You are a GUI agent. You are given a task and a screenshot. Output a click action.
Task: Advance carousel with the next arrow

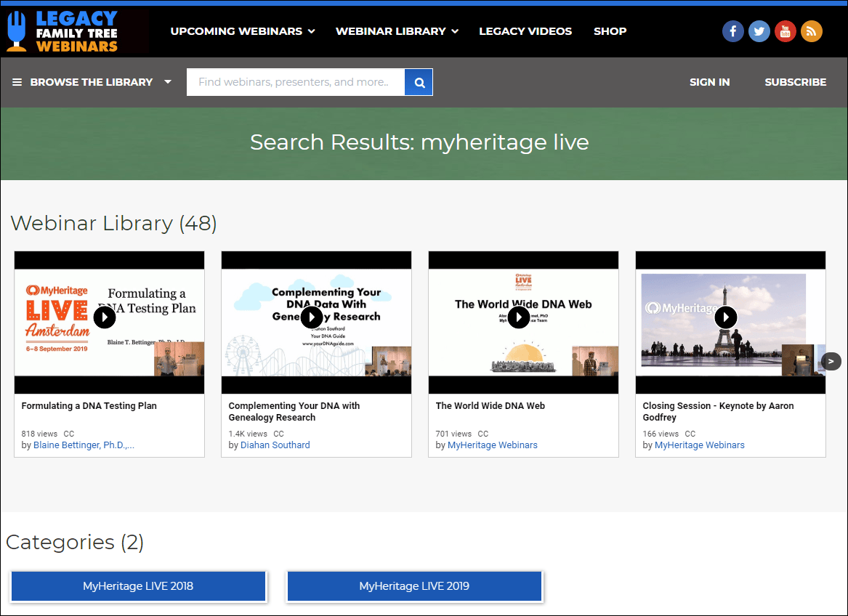coord(831,361)
